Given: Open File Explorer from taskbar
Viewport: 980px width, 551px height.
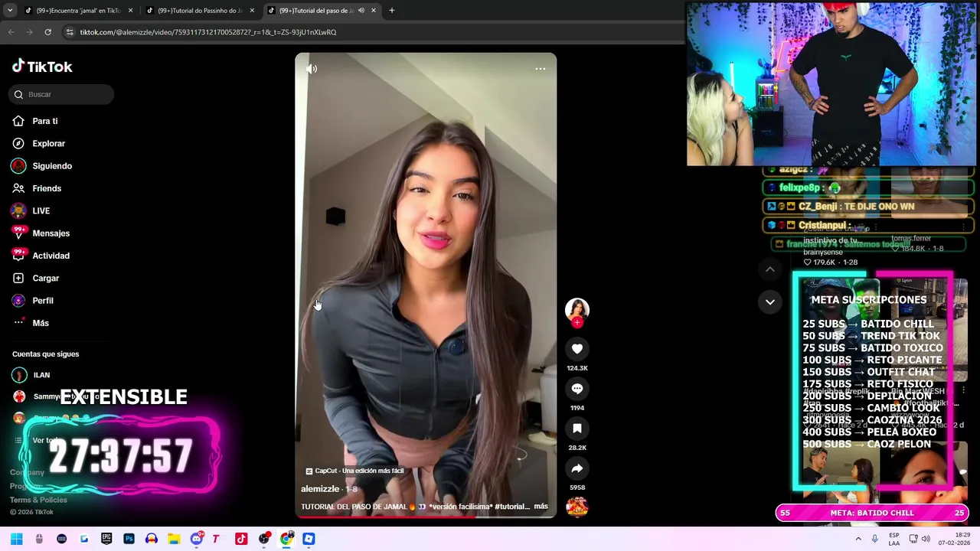Looking at the screenshot, I should pos(174,539).
